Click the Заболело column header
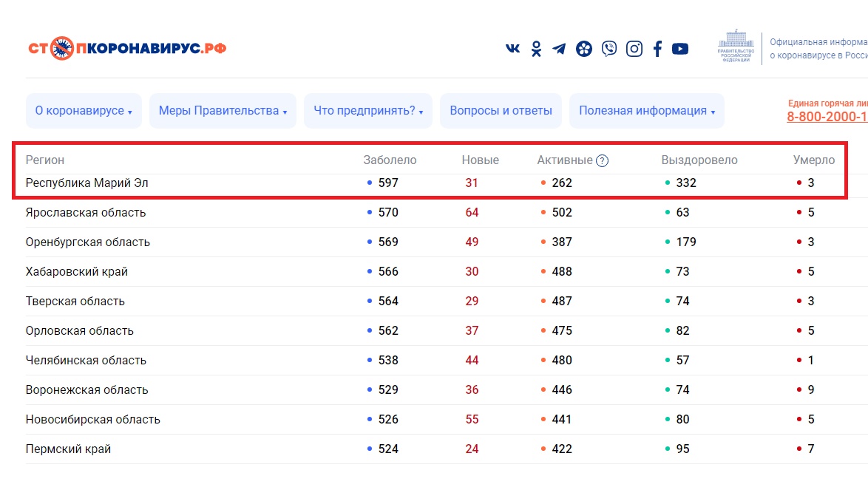The image size is (868, 490). 390,160
